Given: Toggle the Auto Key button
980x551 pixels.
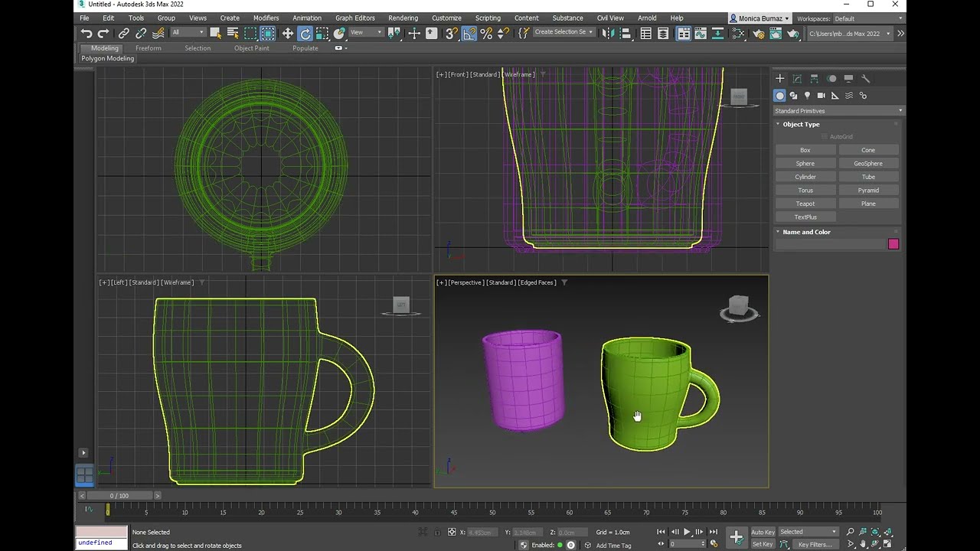Looking at the screenshot, I should 763,532.
